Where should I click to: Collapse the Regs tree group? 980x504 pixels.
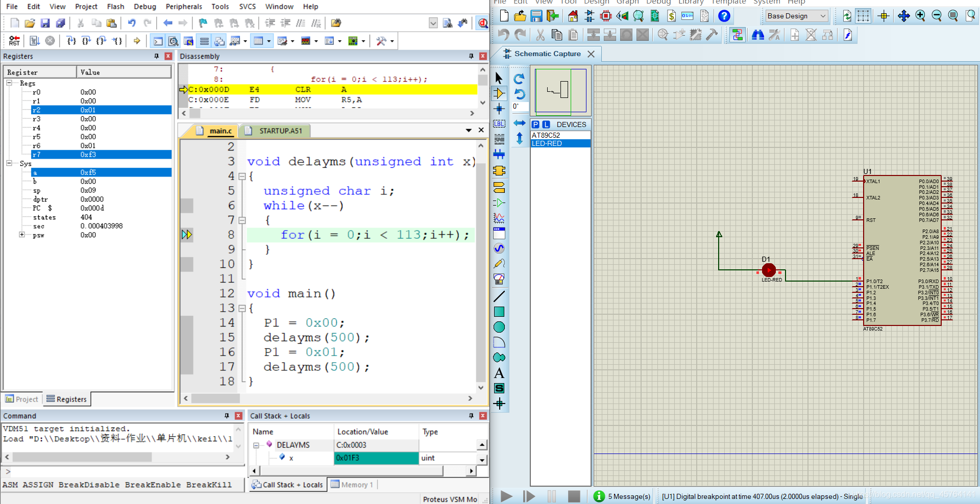[x=9, y=83]
